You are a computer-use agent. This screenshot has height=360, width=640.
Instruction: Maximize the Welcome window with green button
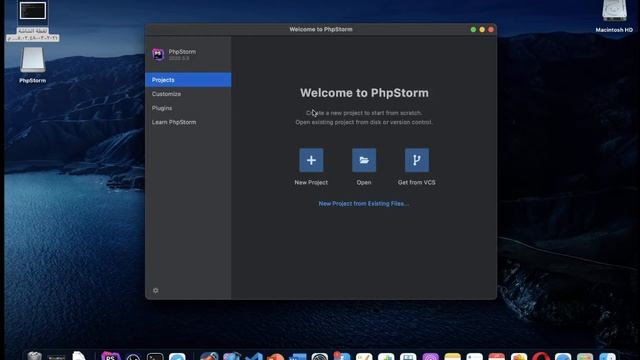click(x=473, y=29)
